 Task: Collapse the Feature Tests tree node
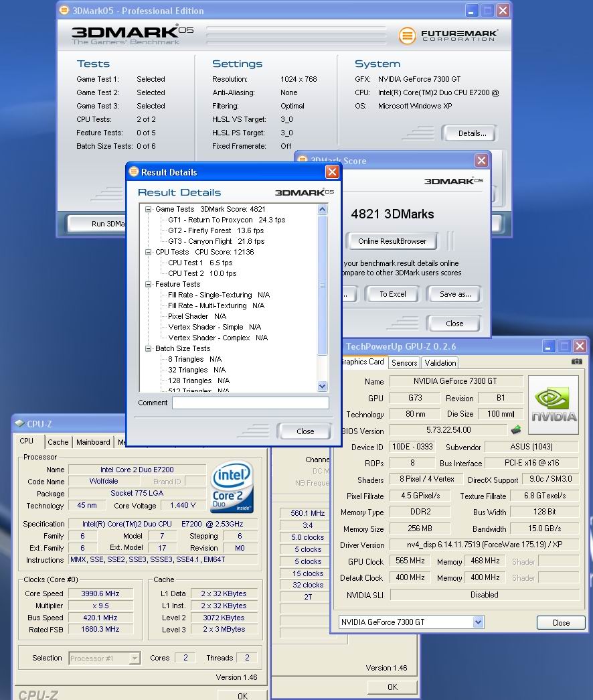coord(148,284)
